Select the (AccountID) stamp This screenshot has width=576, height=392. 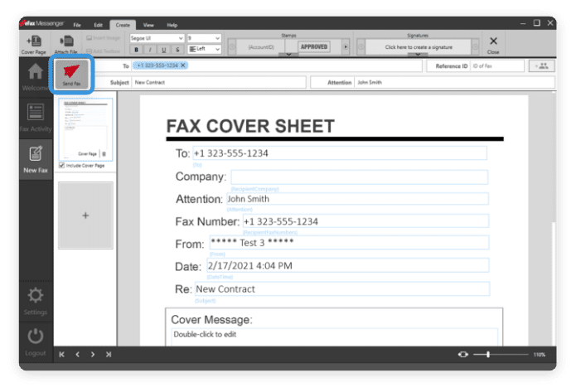[x=261, y=47]
